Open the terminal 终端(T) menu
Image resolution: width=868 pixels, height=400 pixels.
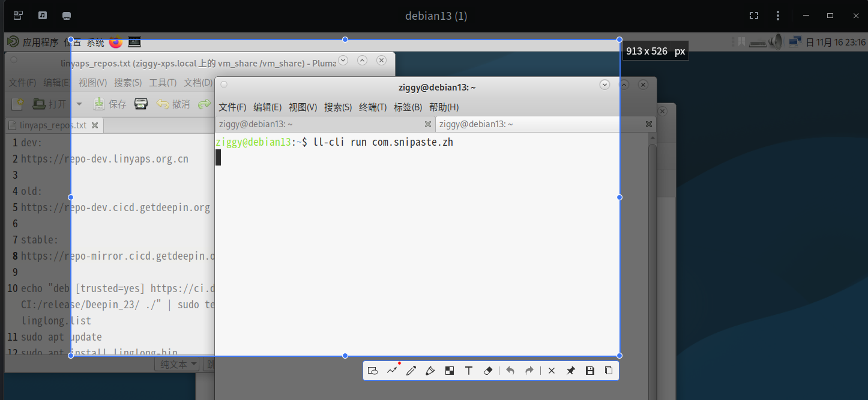[x=373, y=107]
